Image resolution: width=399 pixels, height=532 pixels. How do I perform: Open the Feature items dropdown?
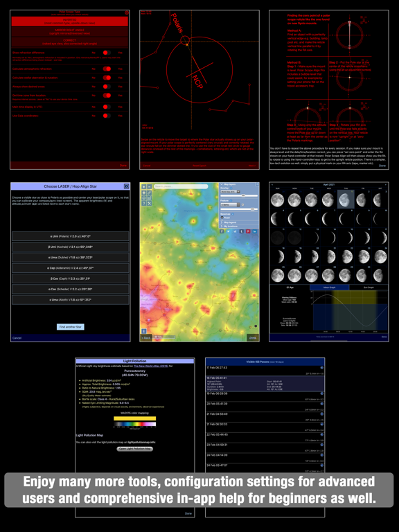click(231, 205)
